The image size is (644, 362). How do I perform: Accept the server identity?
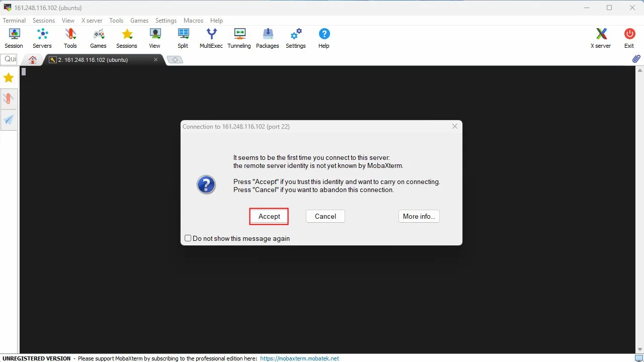click(269, 216)
